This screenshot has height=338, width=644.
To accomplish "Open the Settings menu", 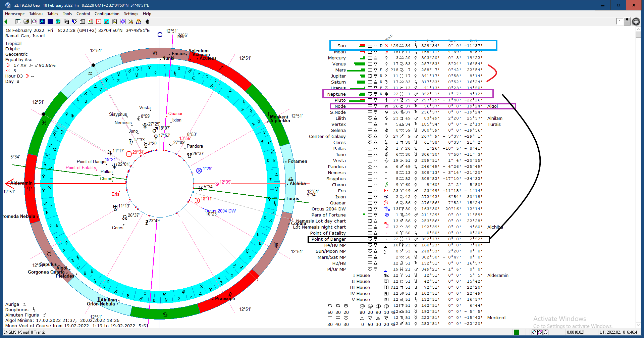I will [x=131, y=14].
